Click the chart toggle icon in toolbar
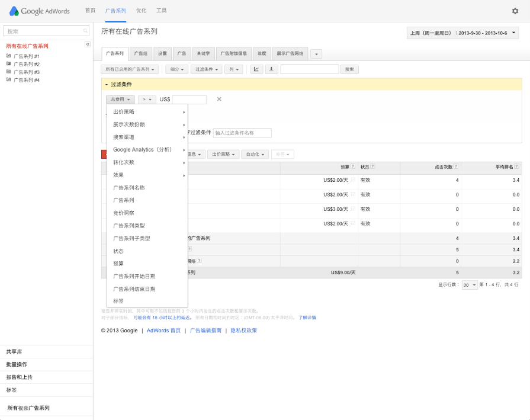Image resolution: width=530 pixels, height=420 pixels. pos(256,69)
